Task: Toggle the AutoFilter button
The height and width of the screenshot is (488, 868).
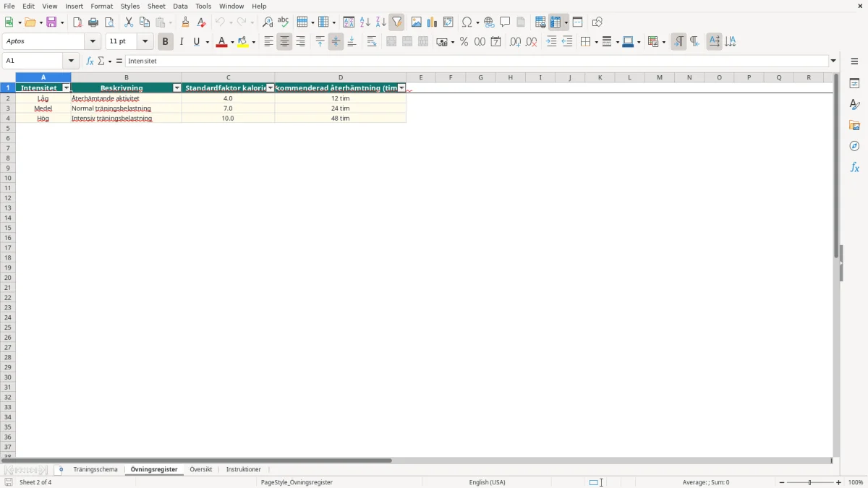Action: 397,22
